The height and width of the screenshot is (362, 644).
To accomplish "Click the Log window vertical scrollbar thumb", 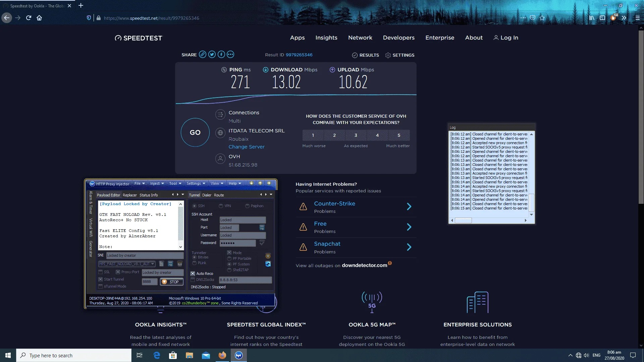I will (x=531, y=202).
